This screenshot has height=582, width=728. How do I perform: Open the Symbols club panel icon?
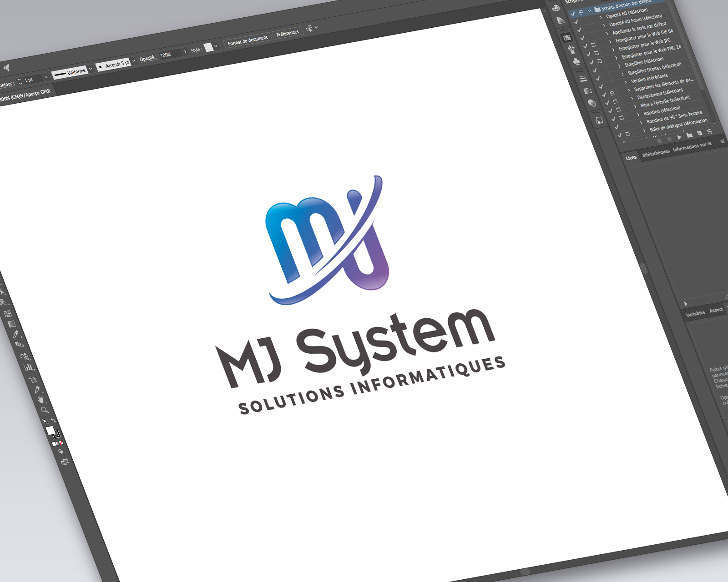577,61
